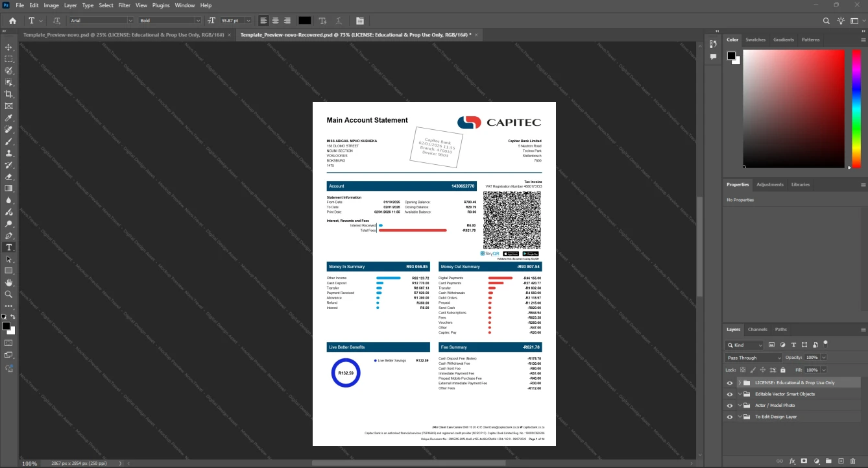Select the Hand tool

point(9,283)
